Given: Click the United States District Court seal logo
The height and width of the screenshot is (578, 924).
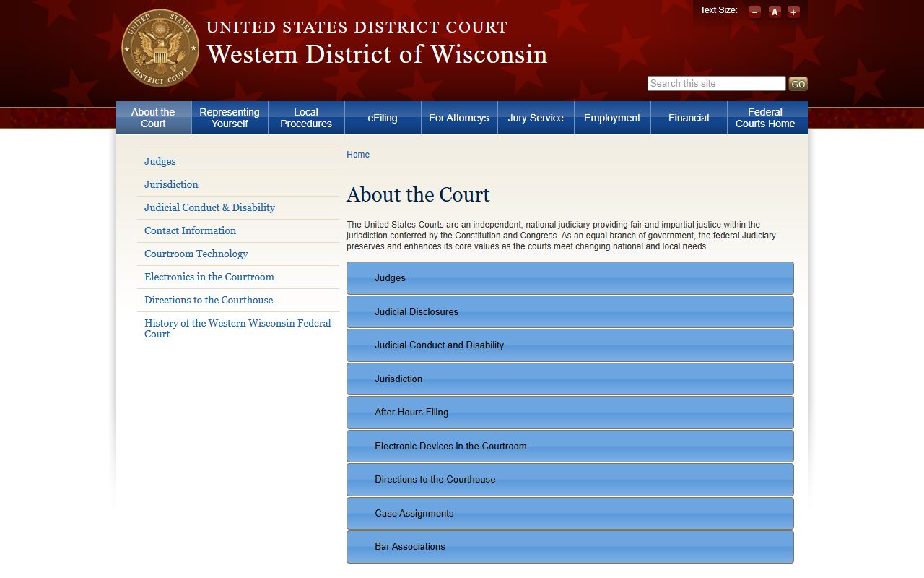Looking at the screenshot, I should click(x=160, y=48).
